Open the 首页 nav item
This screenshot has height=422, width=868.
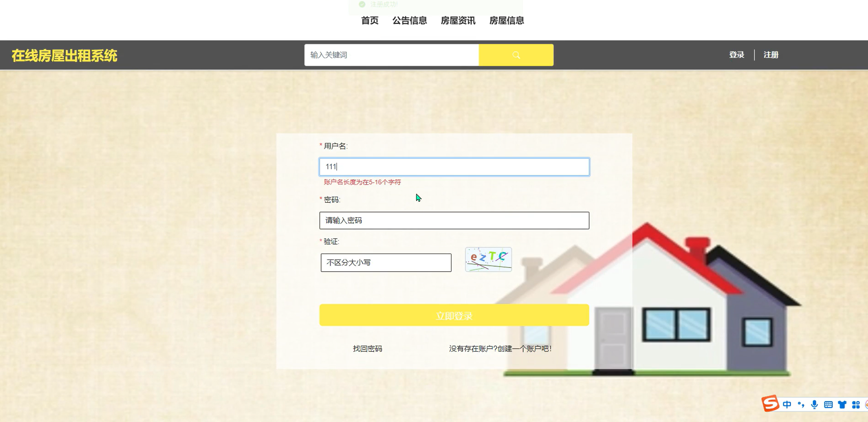point(370,21)
